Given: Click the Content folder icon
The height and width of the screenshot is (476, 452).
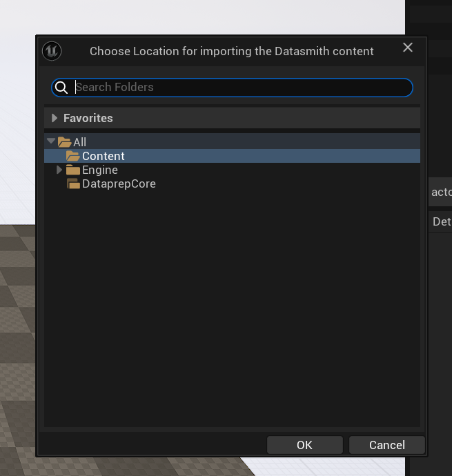Looking at the screenshot, I should click(x=73, y=156).
